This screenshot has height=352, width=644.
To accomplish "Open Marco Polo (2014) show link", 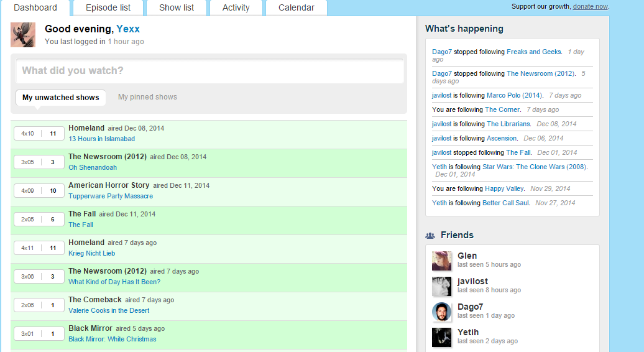I will pyautogui.click(x=514, y=95).
